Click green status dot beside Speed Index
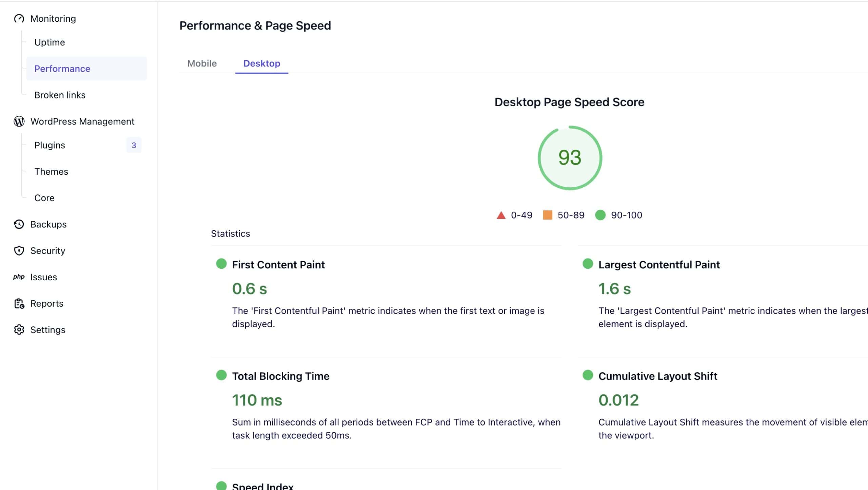This screenshot has height=490, width=868. point(221,486)
